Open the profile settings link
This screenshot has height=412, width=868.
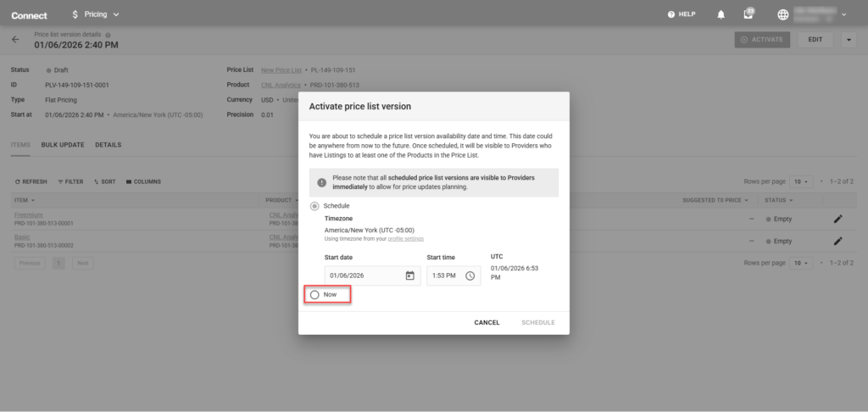[x=405, y=239]
